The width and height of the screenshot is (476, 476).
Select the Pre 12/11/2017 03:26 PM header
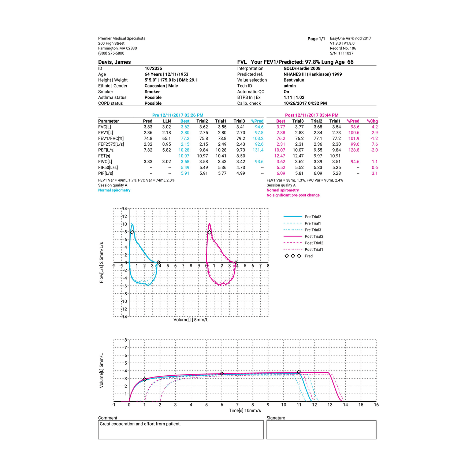[x=178, y=115]
